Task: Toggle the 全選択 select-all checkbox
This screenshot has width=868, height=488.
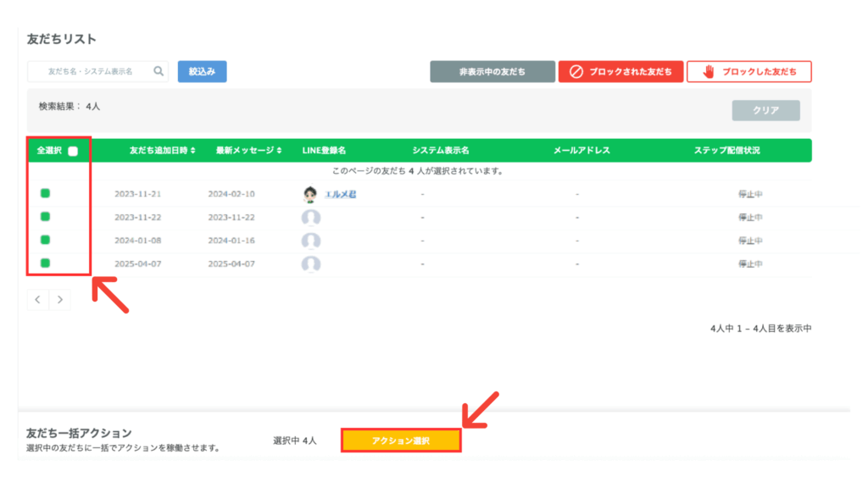Action: (73, 151)
